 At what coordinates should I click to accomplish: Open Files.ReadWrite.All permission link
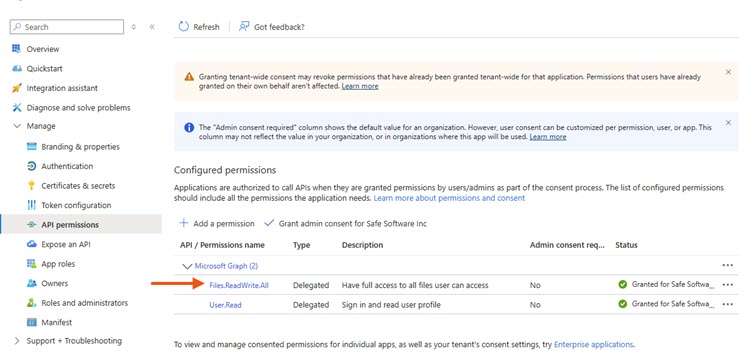pyautogui.click(x=239, y=285)
